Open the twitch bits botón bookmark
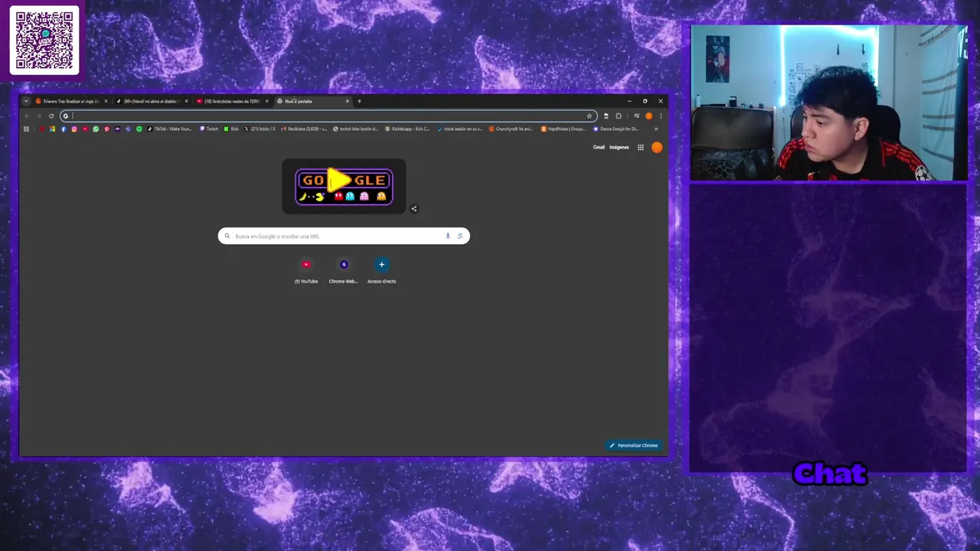 356,129
